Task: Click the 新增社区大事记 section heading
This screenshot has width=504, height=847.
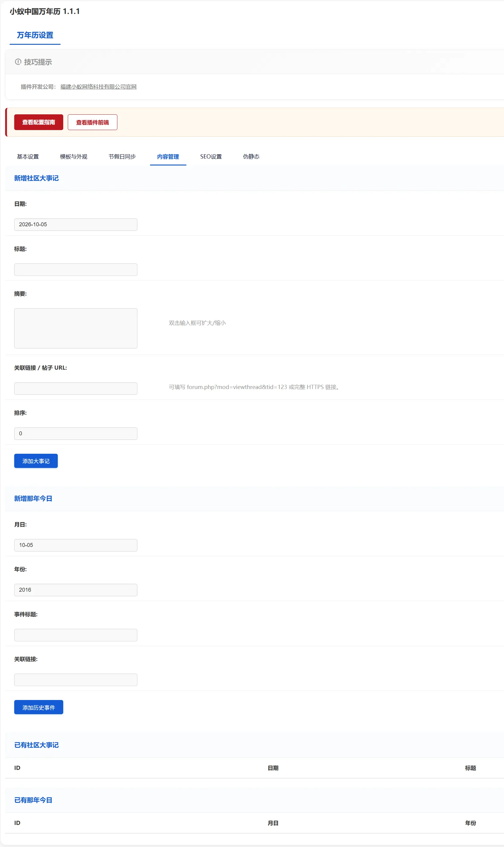Action: pos(36,178)
